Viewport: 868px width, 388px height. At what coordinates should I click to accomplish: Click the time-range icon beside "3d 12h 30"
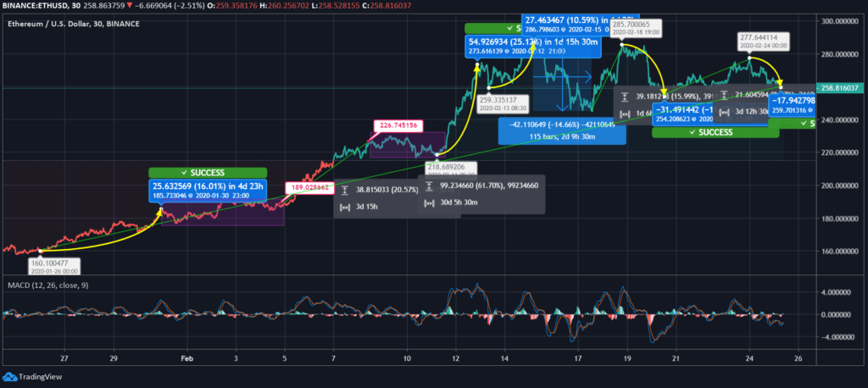click(724, 111)
